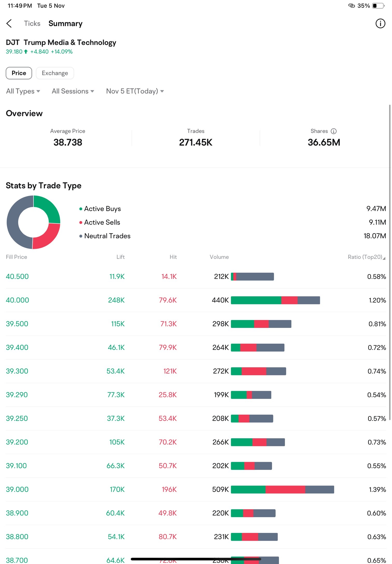The width and height of the screenshot is (392, 564).
Task: Tap the percent change +14.09%
Action: (62, 52)
